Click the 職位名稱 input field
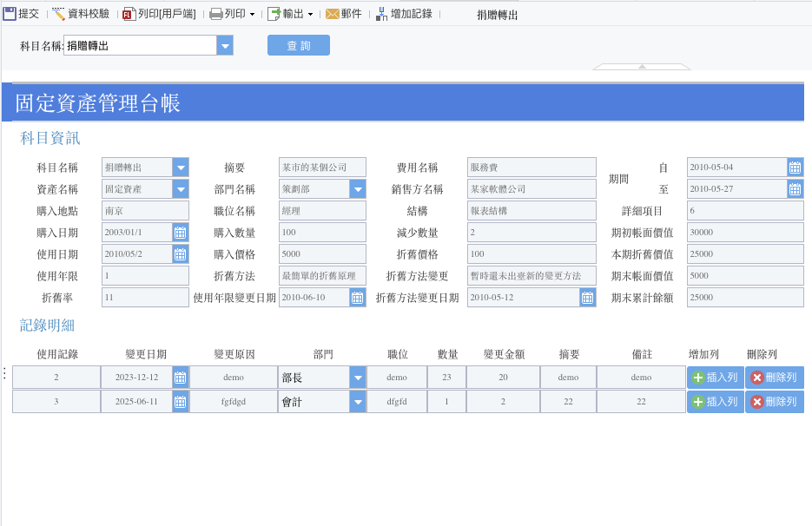This screenshot has width=812, height=526. pos(322,211)
